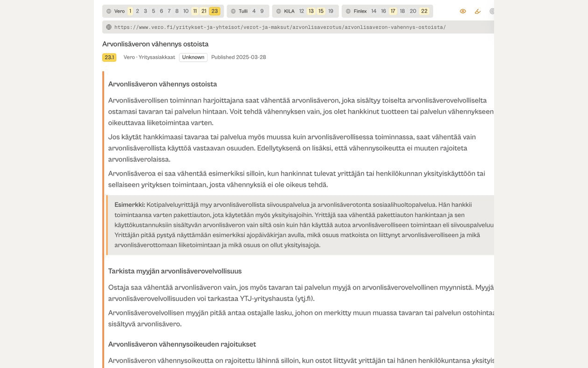588x368 pixels.
Task: Click the globe icon beside Tulli
Action: point(233,11)
